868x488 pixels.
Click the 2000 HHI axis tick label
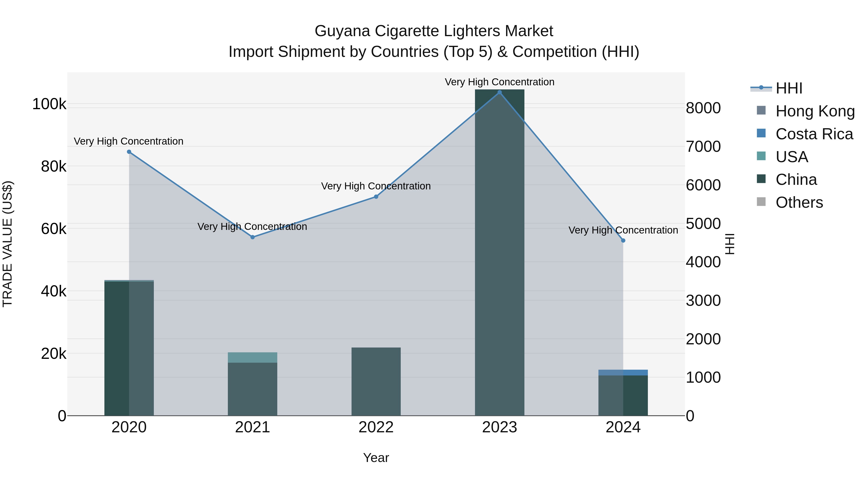[704, 339]
